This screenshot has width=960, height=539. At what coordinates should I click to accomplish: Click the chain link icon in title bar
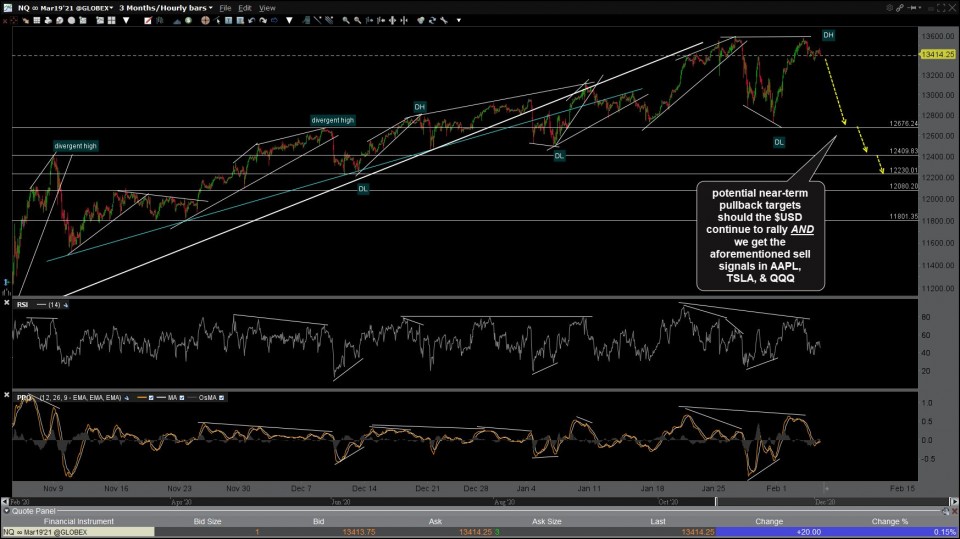pos(900,8)
